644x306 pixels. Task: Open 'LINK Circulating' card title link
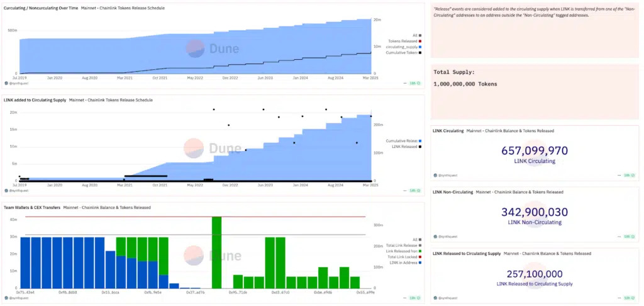pyautogui.click(x=448, y=131)
